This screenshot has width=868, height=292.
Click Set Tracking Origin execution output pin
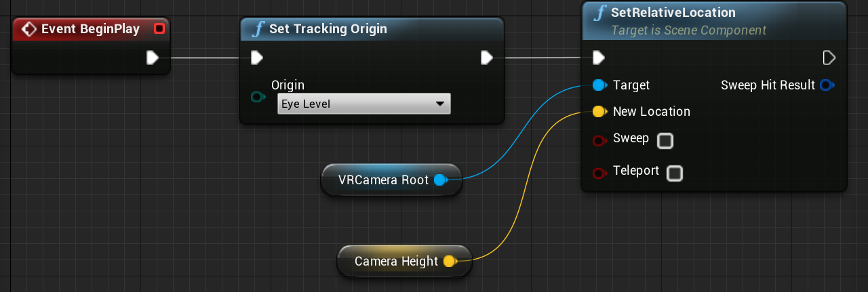pyautogui.click(x=486, y=58)
